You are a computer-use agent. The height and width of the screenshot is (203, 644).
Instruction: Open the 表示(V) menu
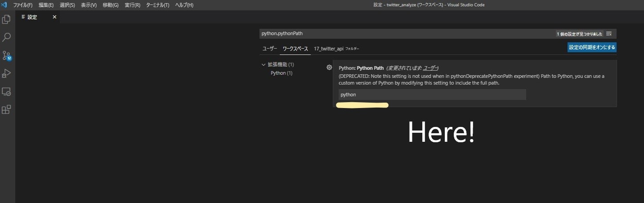[x=89, y=5]
